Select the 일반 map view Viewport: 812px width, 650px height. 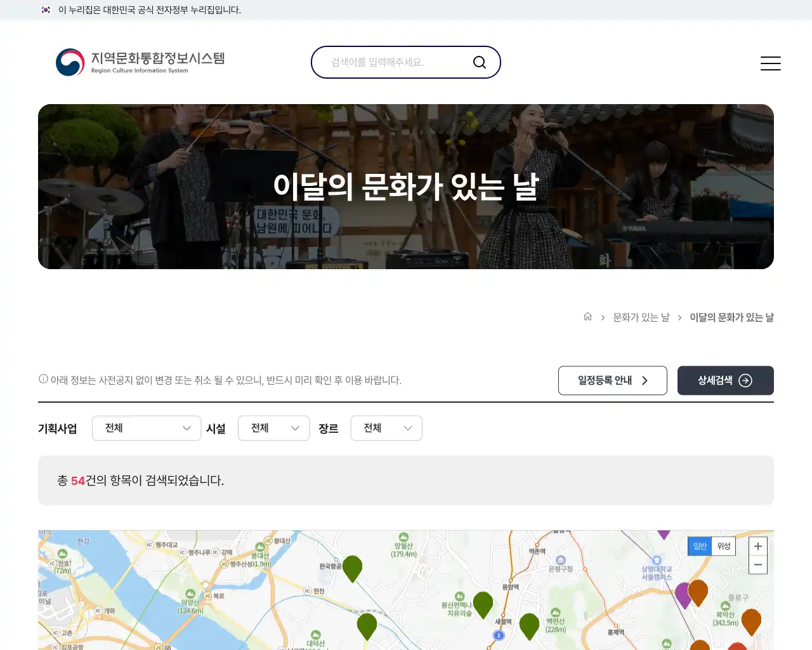(x=699, y=545)
